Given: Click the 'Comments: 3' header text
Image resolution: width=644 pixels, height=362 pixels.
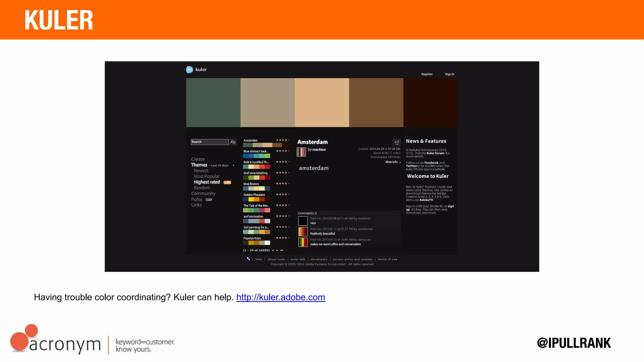Looking at the screenshot, I should (307, 213).
